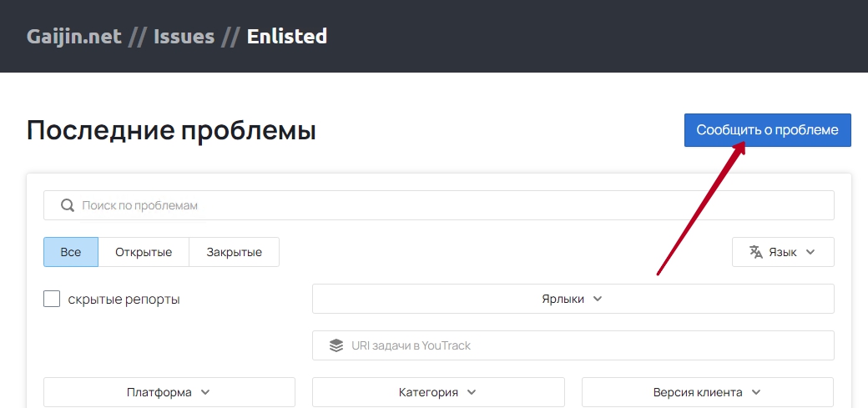Click the chevron arrow next to Версия клиента

click(756, 392)
